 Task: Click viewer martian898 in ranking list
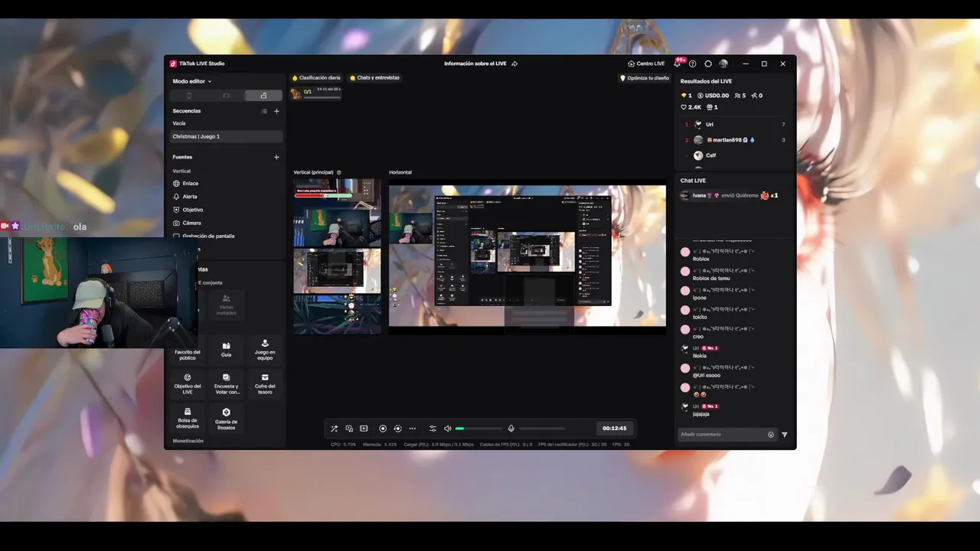click(x=735, y=140)
